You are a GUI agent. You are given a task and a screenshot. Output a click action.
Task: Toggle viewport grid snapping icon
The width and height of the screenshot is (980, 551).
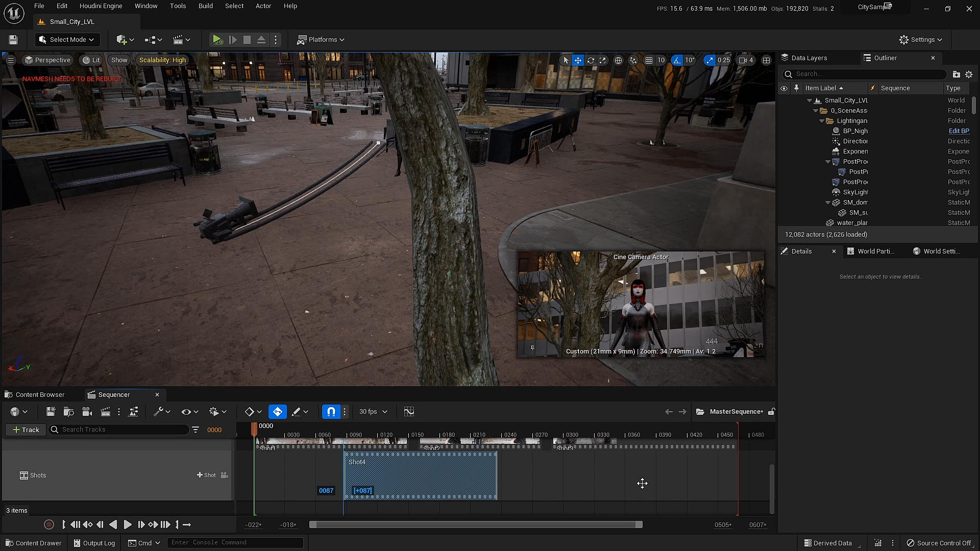point(649,60)
